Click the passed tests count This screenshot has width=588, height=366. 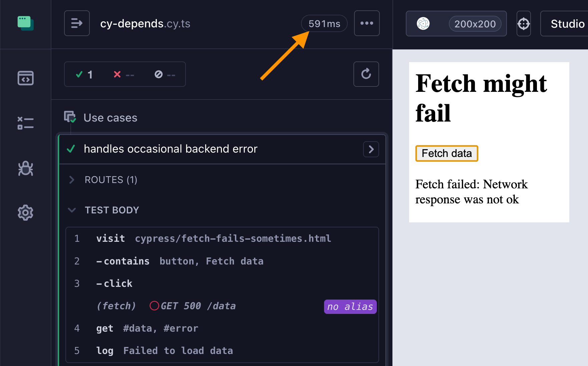(84, 74)
